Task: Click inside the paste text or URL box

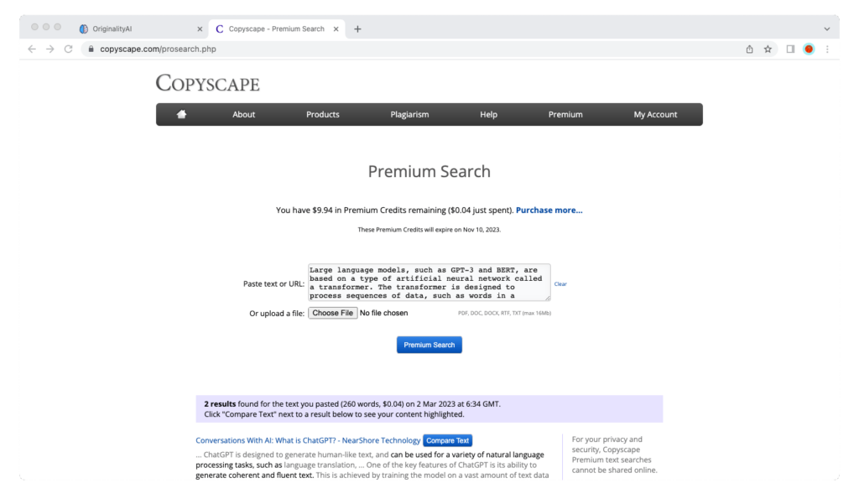Action: [x=429, y=282]
